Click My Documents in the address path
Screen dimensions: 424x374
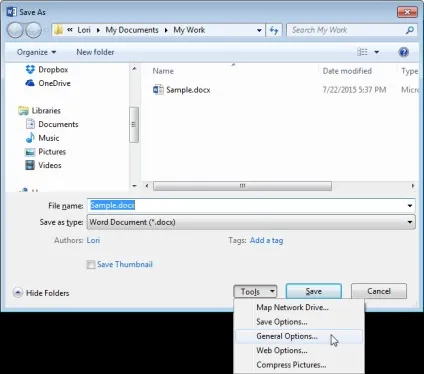coord(132,30)
